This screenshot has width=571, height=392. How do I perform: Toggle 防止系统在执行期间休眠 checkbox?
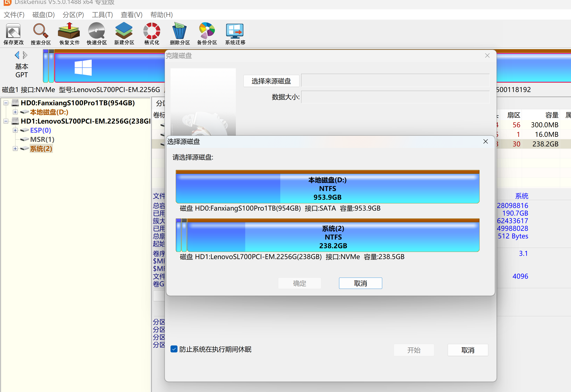174,349
